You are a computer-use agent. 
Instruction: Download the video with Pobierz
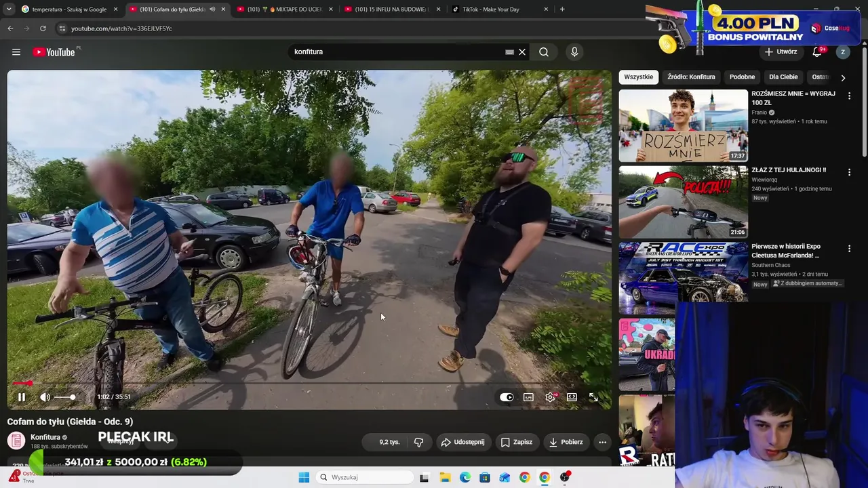click(x=566, y=442)
